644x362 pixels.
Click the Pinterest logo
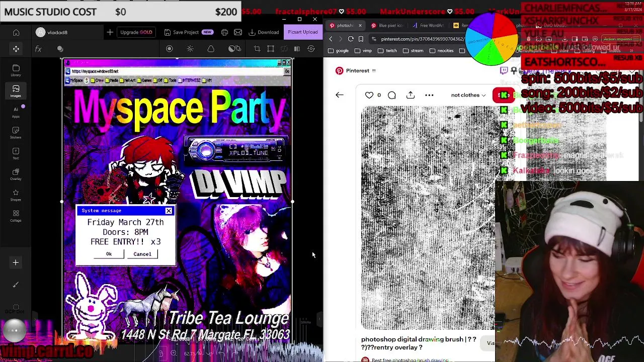(340, 71)
